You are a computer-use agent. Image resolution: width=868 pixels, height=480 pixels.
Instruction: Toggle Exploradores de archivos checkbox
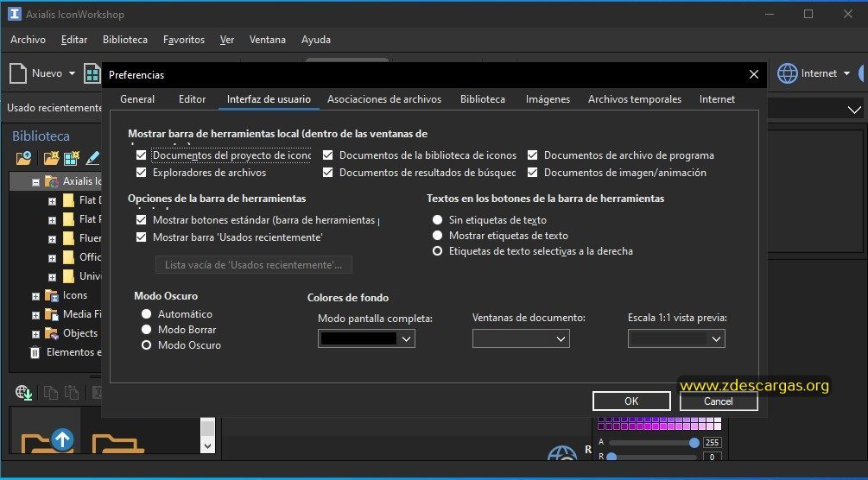point(141,173)
